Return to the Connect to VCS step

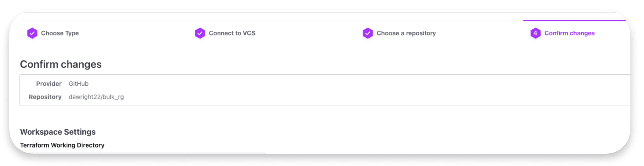coord(232,33)
